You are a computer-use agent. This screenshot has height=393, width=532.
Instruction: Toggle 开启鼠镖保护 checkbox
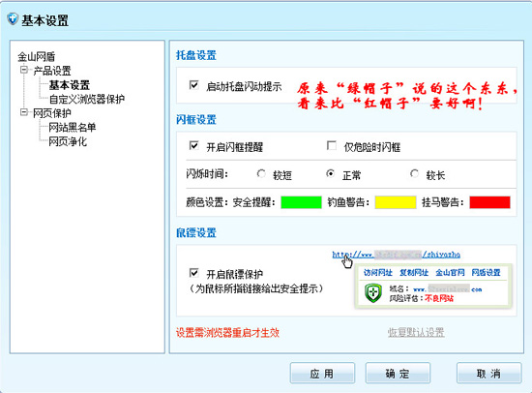[193, 273]
